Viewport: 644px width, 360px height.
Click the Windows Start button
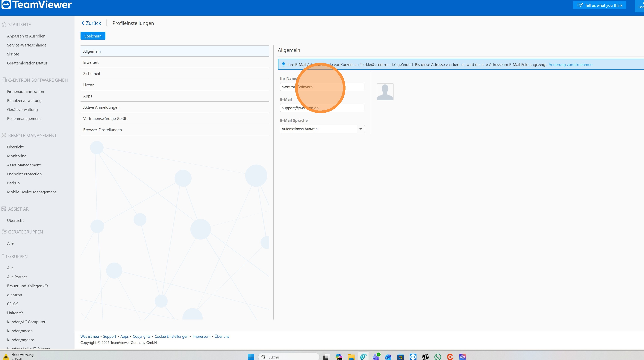pyautogui.click(x=251, y=357)
